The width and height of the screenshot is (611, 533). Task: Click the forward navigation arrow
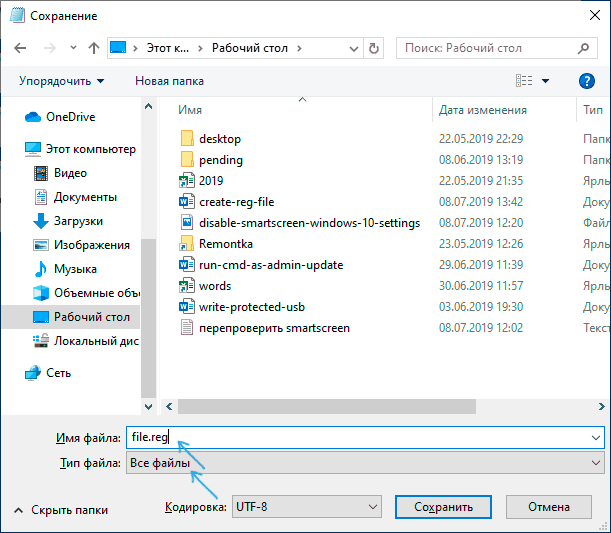[49, 48]
